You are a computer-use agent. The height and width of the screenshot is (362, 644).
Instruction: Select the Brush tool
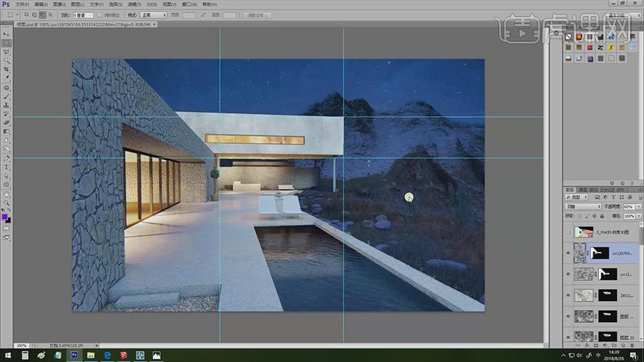(7, 96)
